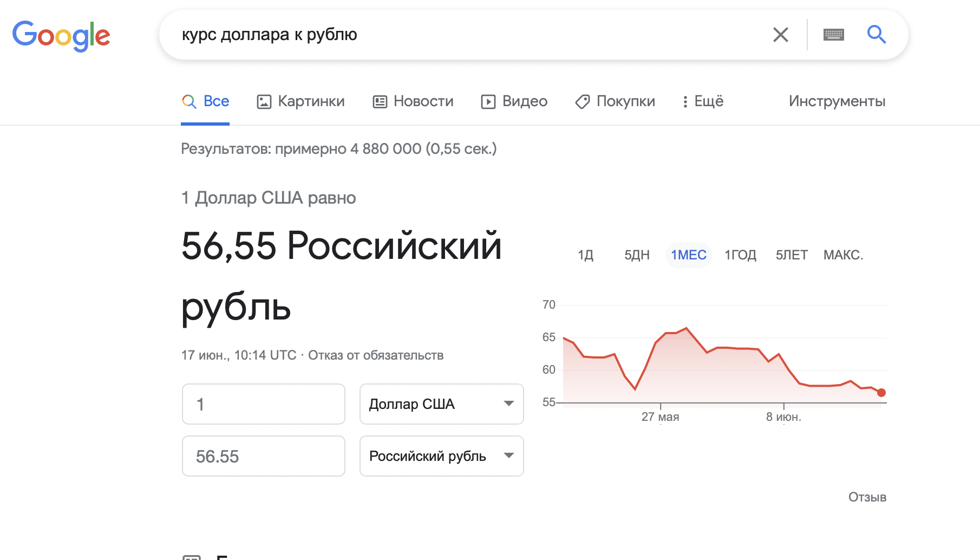The width and height of the screenshot is (980, 560).
Task: Click the result field showing 56.55
Action: [x=264, y=456]
